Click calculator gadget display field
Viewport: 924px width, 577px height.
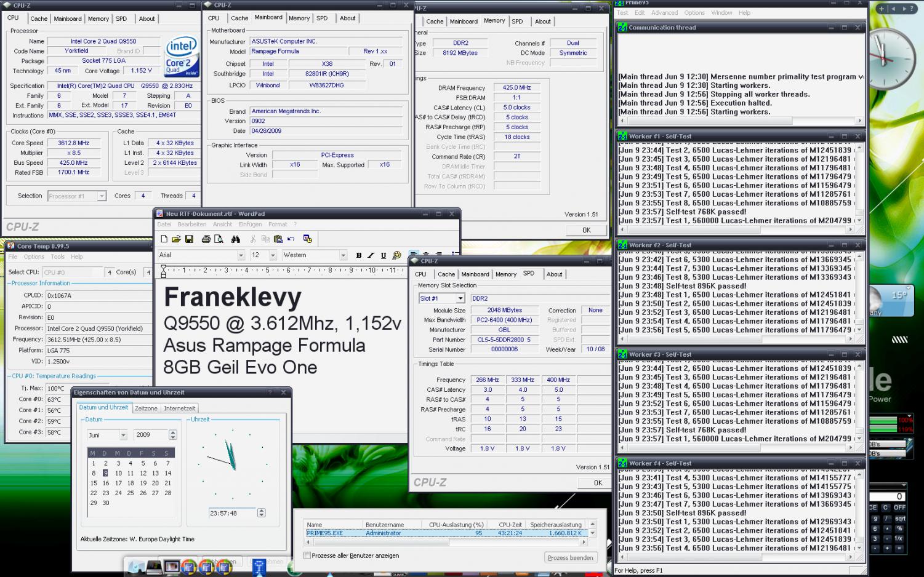click(888, 496)
